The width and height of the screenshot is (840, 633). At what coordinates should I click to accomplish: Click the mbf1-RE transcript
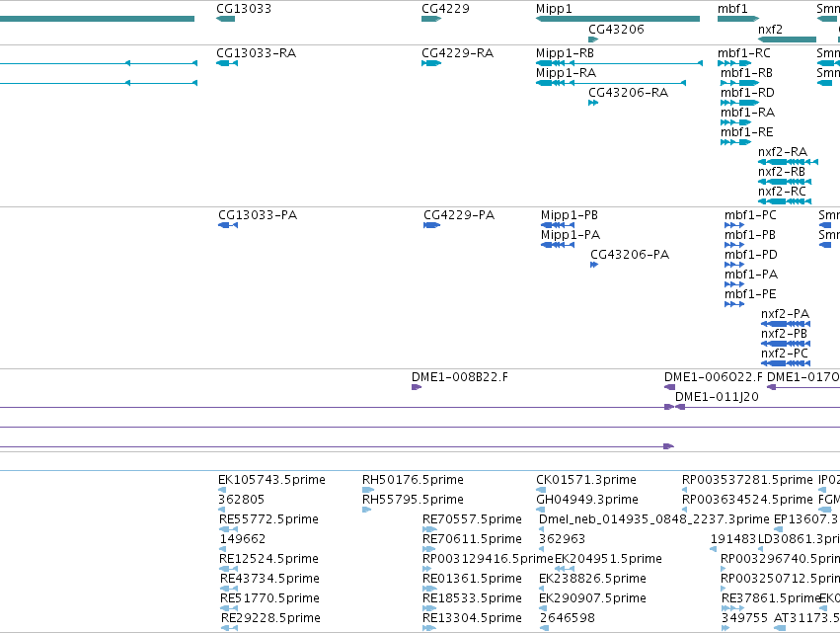(736, 142)
